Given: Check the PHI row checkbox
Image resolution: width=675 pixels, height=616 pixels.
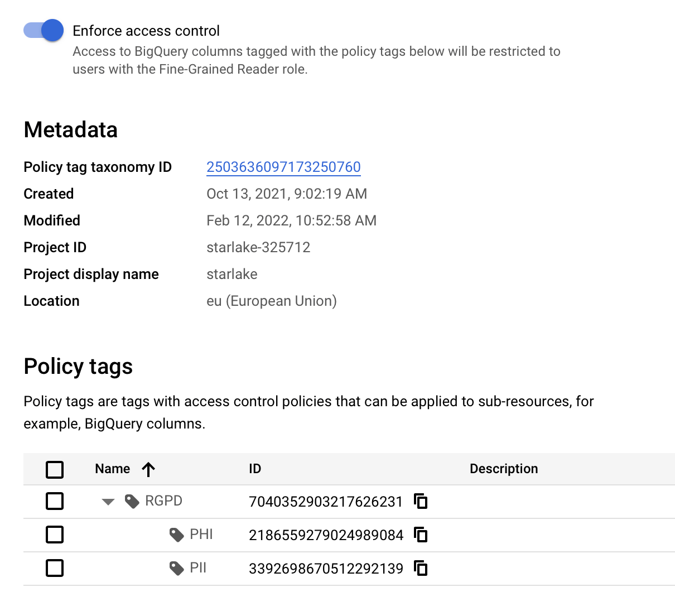Looking at the screenshot, I should click(x=55, y=535).
